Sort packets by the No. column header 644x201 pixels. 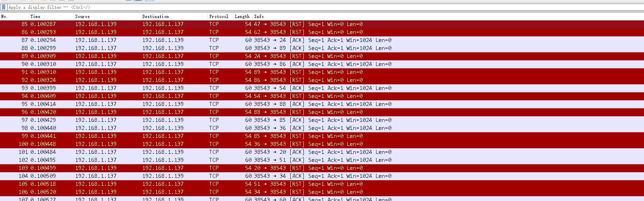point(15,16)
